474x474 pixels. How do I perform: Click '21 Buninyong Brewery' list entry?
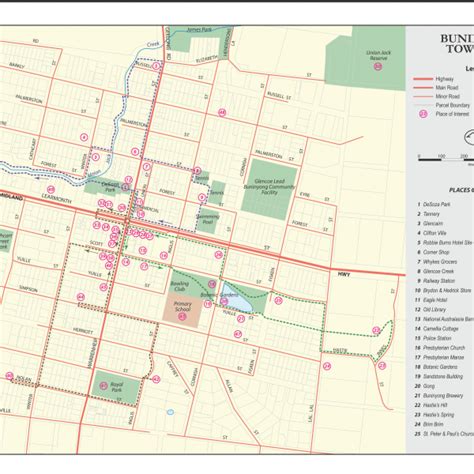439,396
